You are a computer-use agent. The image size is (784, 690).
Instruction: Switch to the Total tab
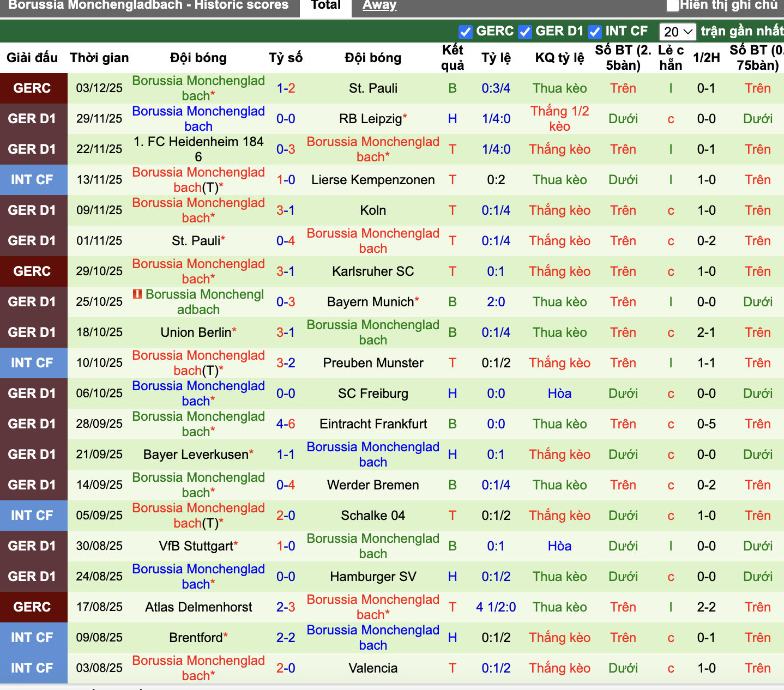click(325, 5)
